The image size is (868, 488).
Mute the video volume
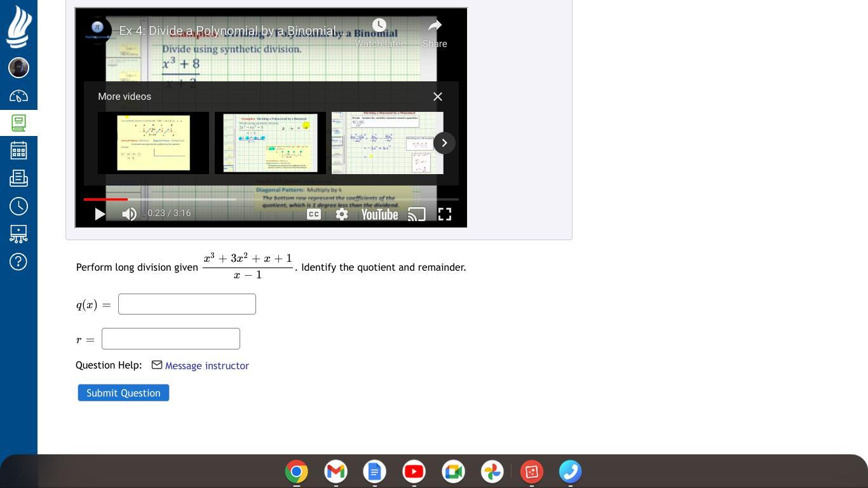(130, 214)
